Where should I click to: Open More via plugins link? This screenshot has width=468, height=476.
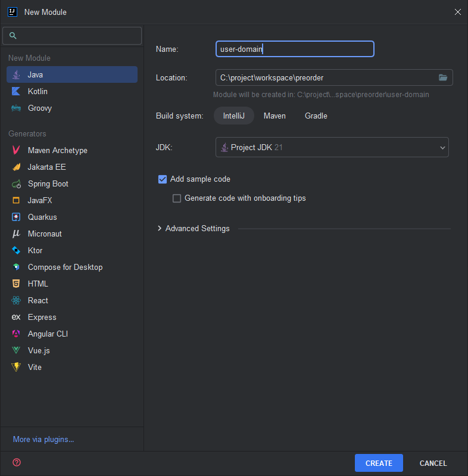point(43,439)
